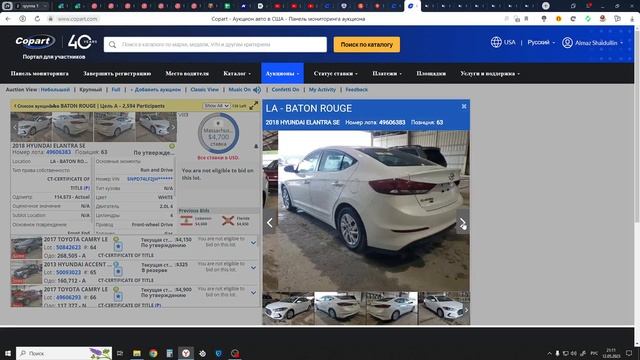Expand the auction panel to fullscreen with the arrows icon
640x360 pixels.
pyautogui.click(x=253, y=106)
